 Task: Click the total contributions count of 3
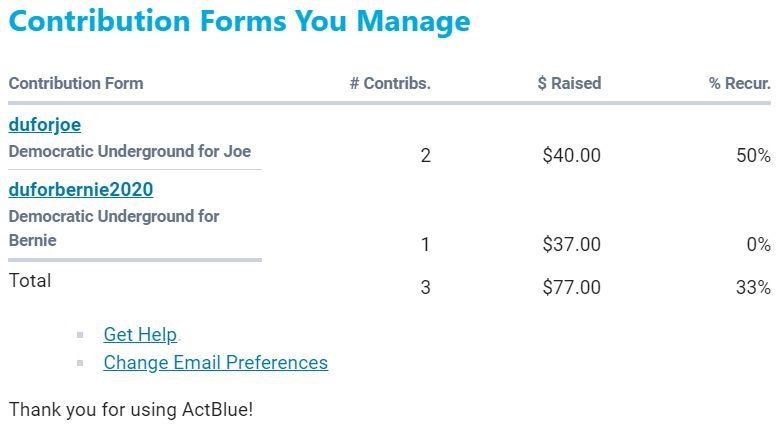click(425, 288)
